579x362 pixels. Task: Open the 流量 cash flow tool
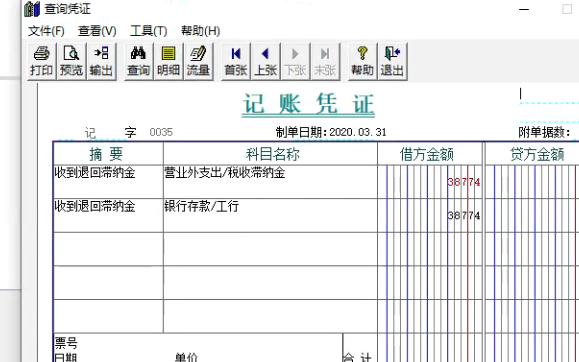click(x=198, y=61)
